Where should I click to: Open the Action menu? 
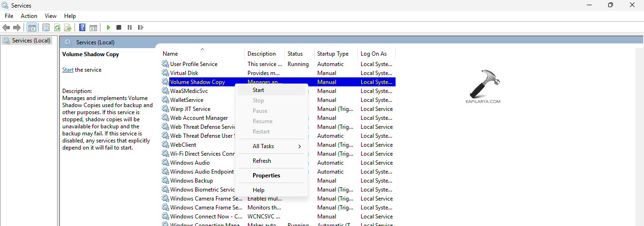pyautogui.click(x=29, y=16)
